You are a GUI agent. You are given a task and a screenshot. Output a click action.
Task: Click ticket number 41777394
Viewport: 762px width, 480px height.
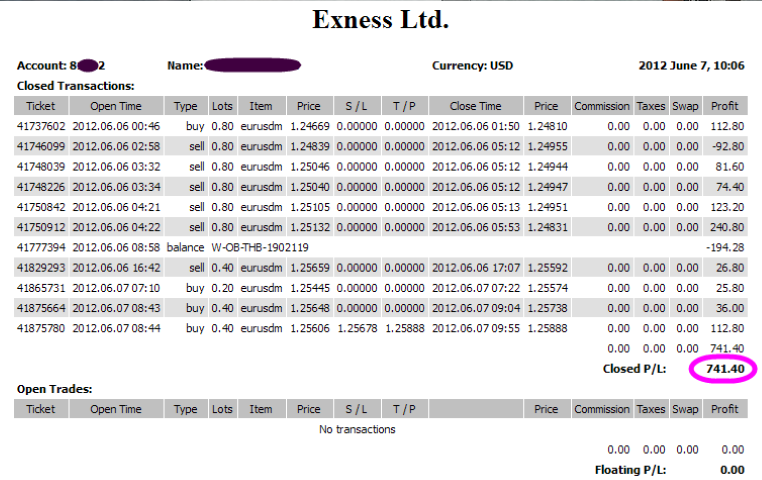tap(41, 248)
